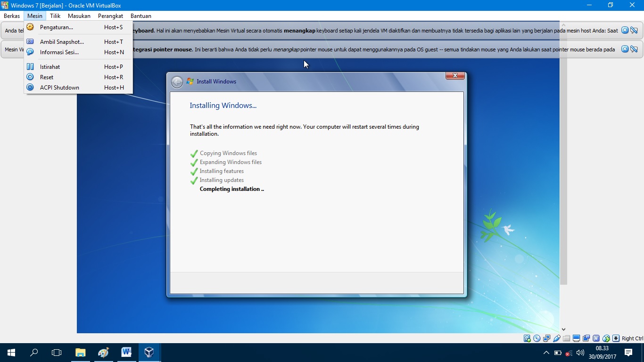Click the shared folders status icon

pyautogui.click(x=566, y=338)
